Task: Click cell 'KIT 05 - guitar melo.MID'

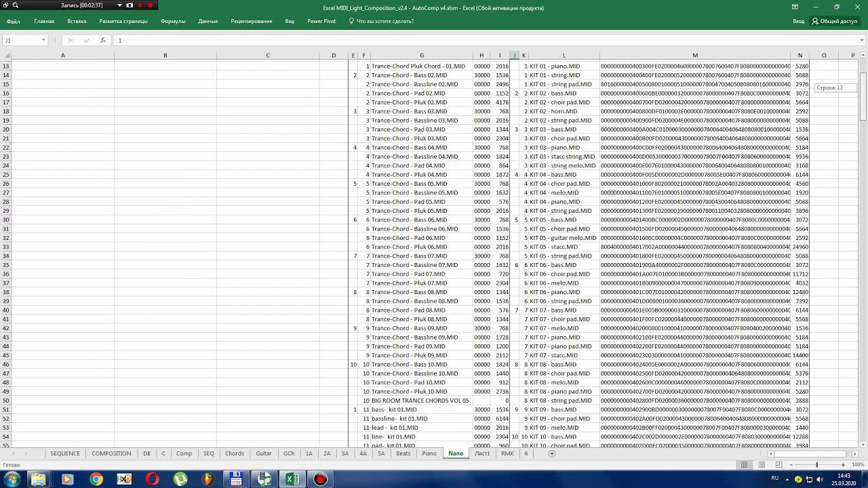Action: [563, 238]
